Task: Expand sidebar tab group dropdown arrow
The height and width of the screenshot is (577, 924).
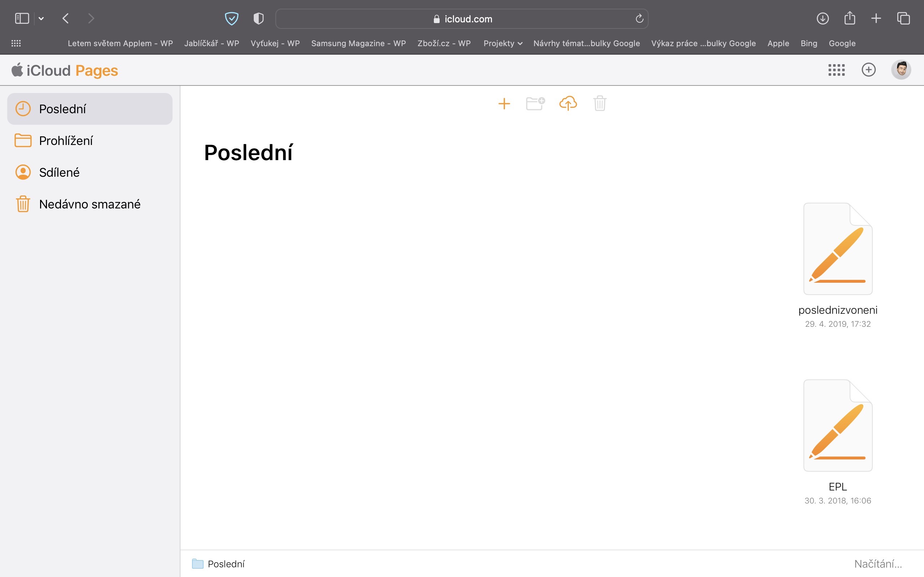Action: click(x=41, y=18)
